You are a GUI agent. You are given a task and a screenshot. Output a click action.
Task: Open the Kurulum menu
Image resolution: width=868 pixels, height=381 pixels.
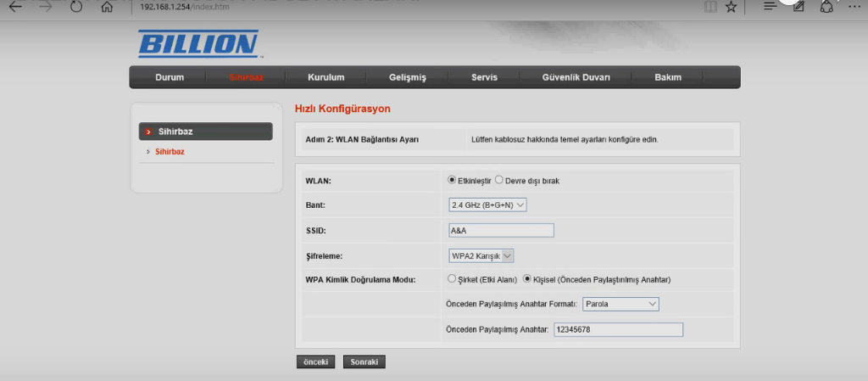pos(325,77)
